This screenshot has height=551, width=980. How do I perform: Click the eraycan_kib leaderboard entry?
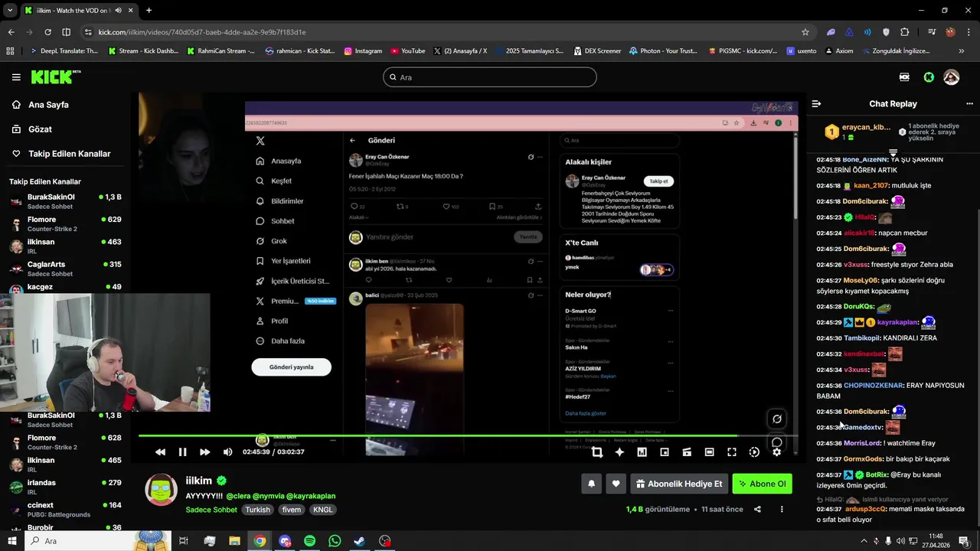point(857,132)
